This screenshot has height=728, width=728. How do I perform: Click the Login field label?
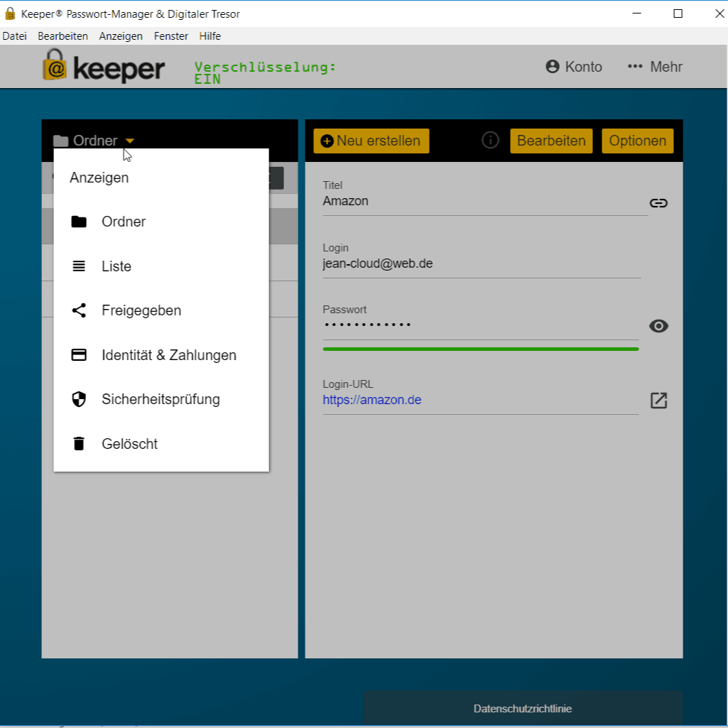pos(335,248)
